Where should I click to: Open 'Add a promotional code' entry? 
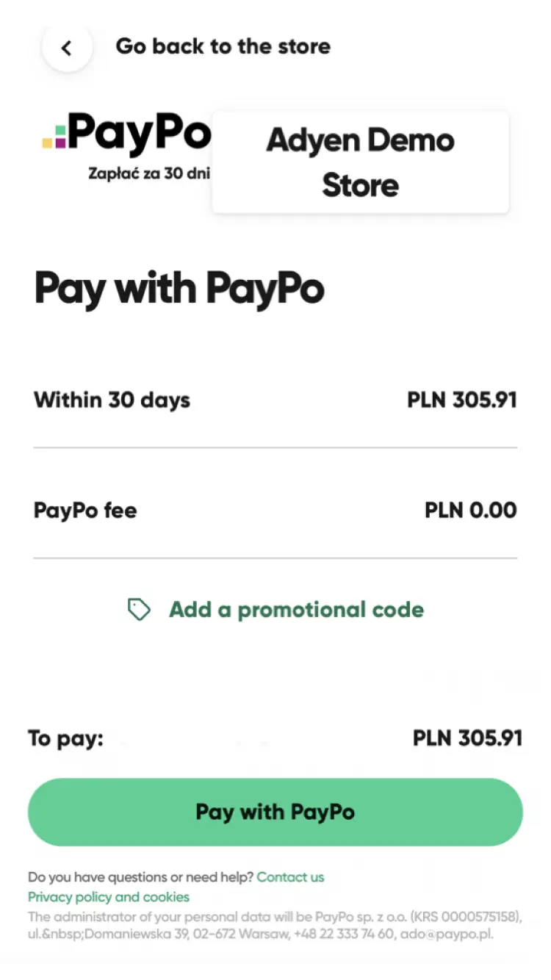click(296, 609)
